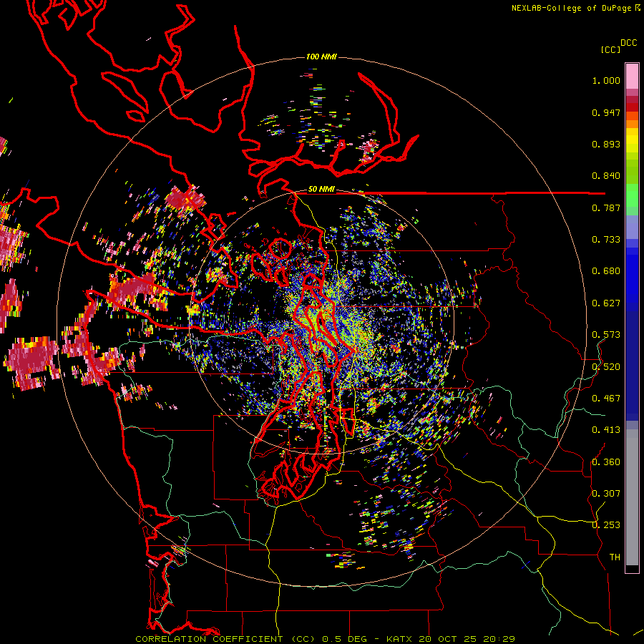Select the 0.573 legend value
The image size is (644, 644).
pyautogui.click(x=606, y=335)
